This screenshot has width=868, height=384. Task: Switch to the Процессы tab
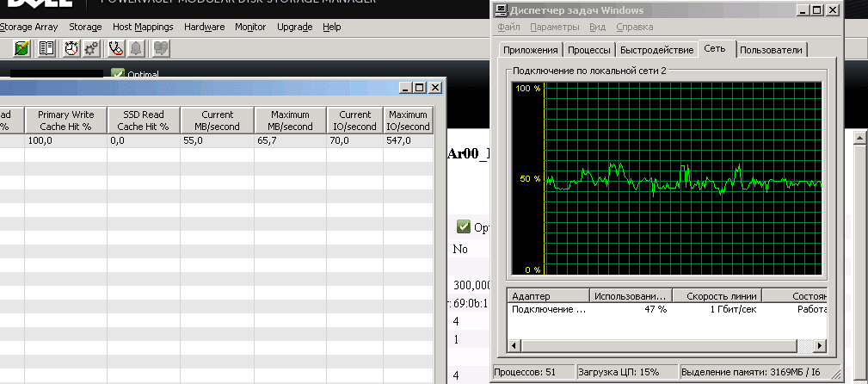(x=590, y=50)
